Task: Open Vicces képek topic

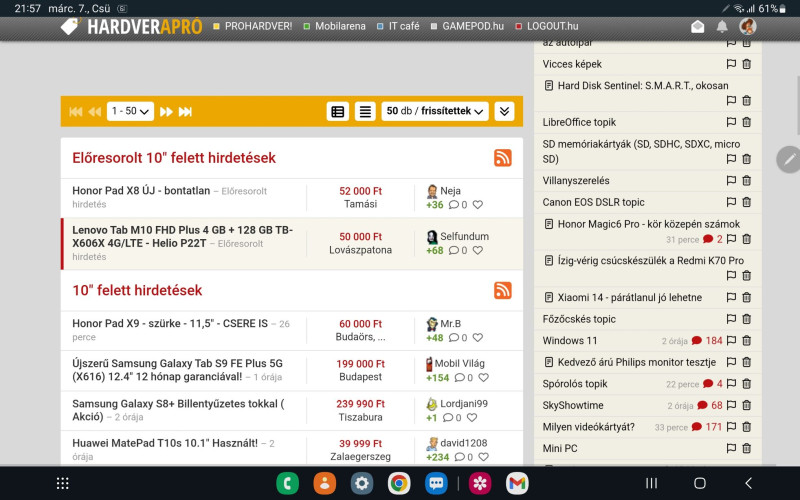Action: 572,64
